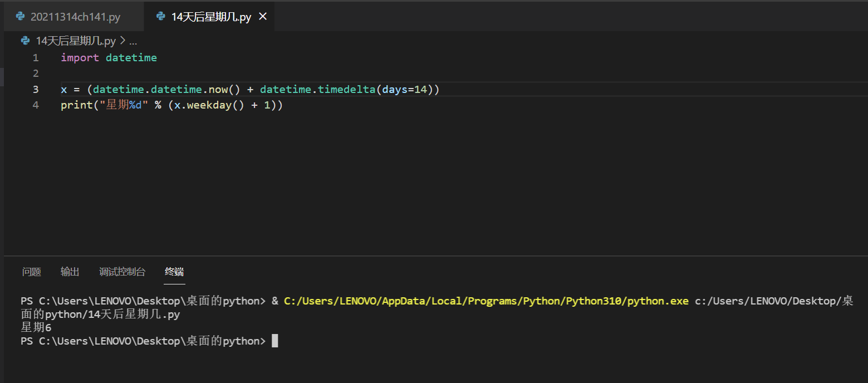Switch to the 调试控制台 tab
Viewport: 868px width, 383px height.
(x=122, y=272)
